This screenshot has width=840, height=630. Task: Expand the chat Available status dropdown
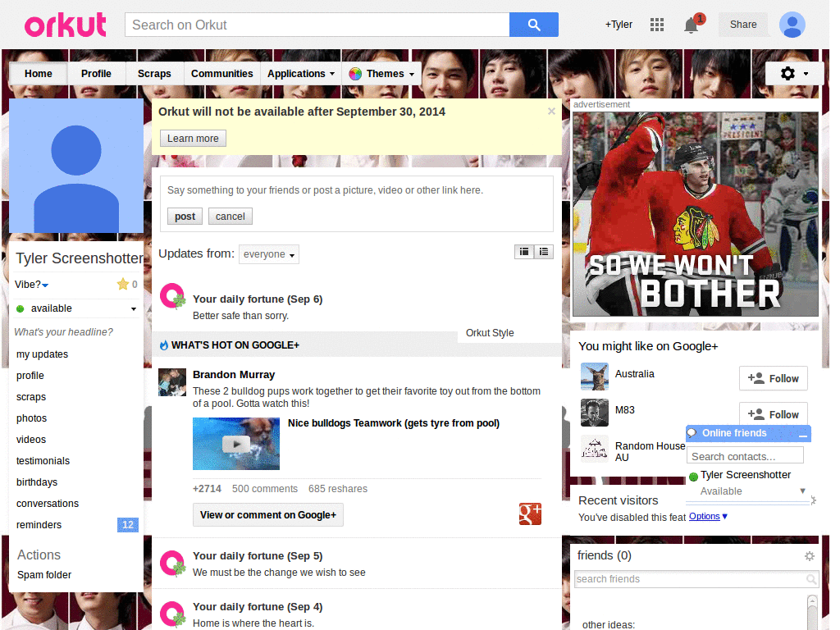coord(802,491)
